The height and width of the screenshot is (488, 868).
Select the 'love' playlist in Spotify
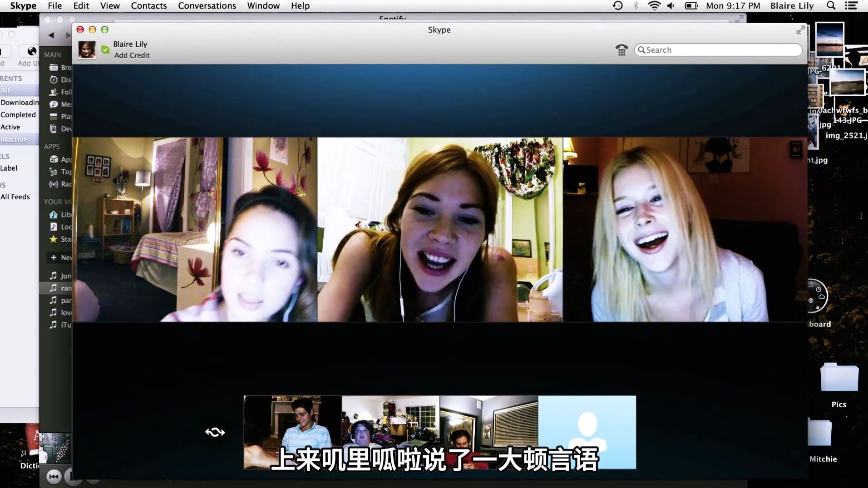click(60, 313)
